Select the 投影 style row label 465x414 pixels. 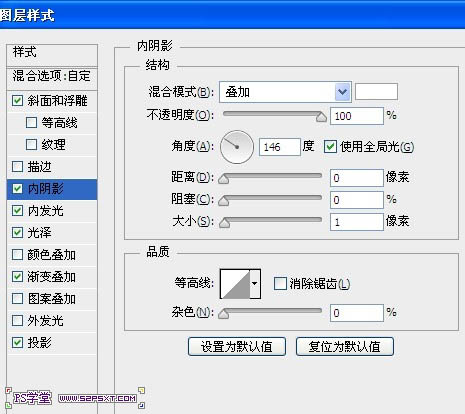[x=40, y=343]
